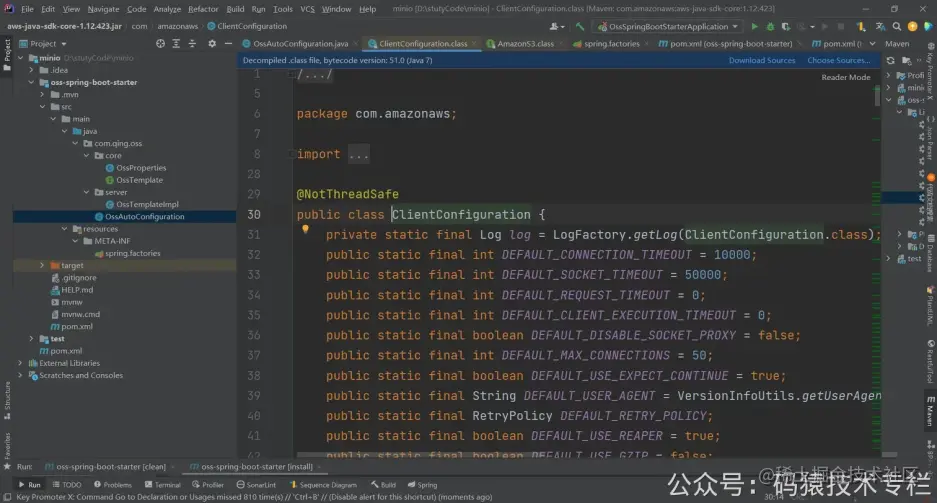Image resolution: width=937 pixels, height=503 pixels.
Task: Reload Maven projects refresh icon
Action: [890, 60]
